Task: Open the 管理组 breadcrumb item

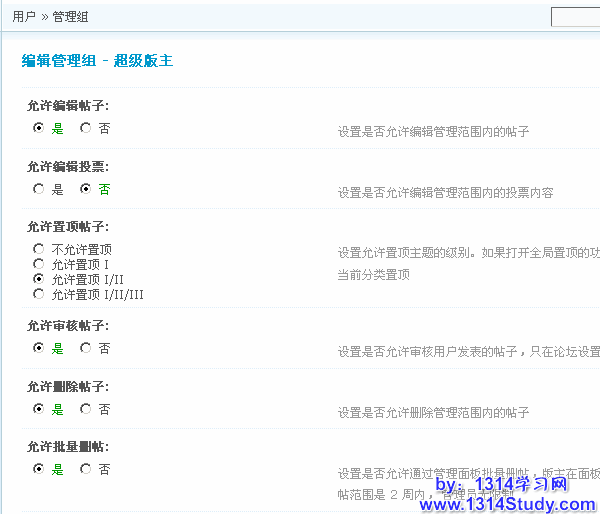Action: click(x=70, y=17)
